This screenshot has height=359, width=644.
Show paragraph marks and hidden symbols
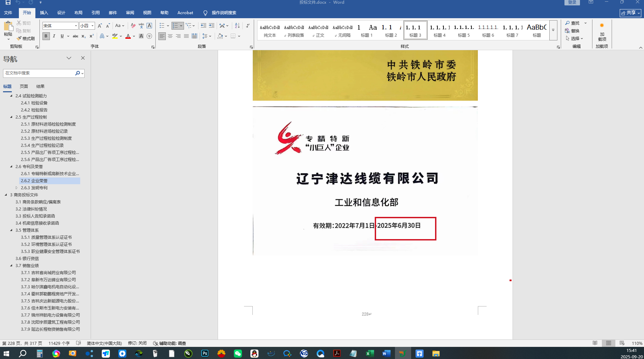pos(248,26)
